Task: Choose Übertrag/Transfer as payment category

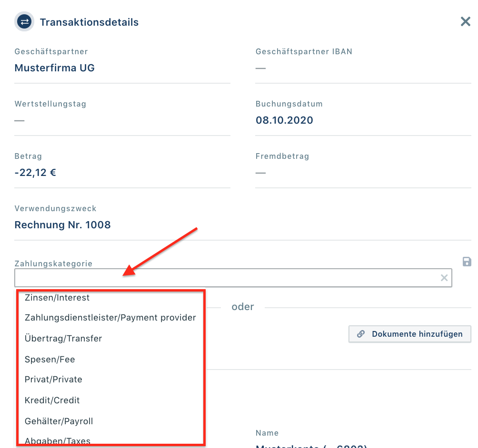Action: pyautogui.click(x=64, y=339)
